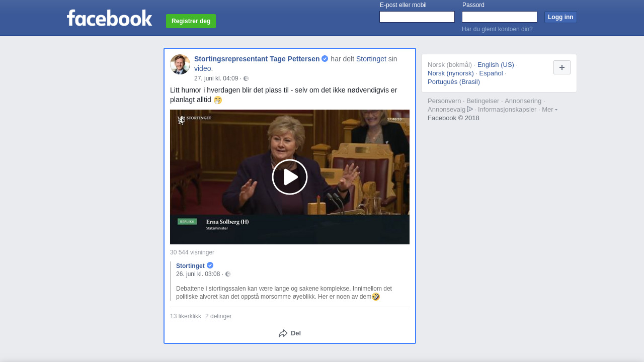Open the Informasjonskapsler footer link
The width and height of the screenshot is (644, 362).
point(507,110)
